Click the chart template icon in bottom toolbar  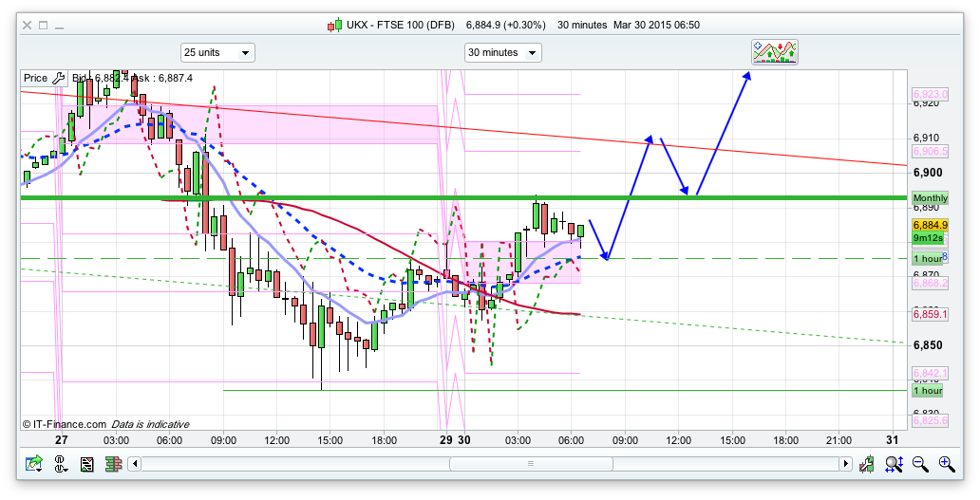point(87,464)
